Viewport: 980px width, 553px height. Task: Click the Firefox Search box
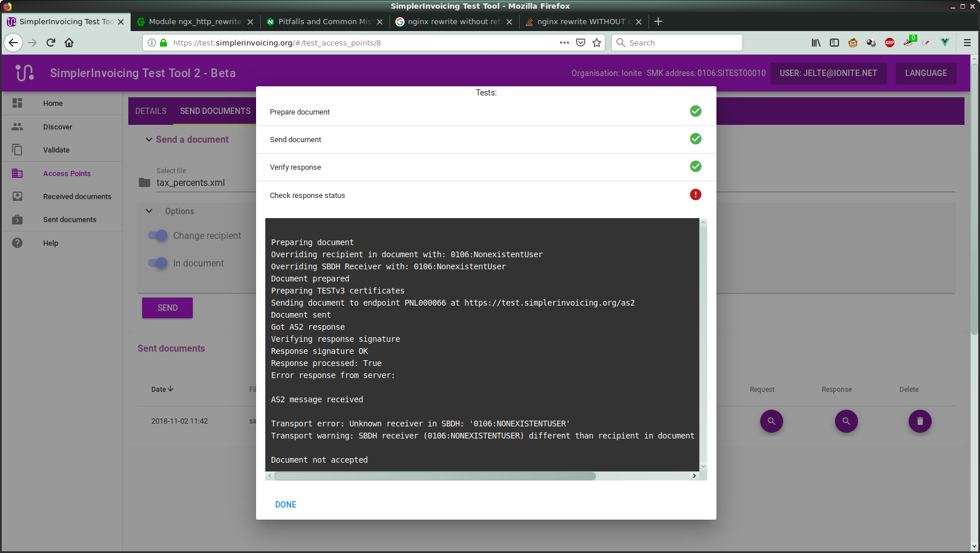677,43
